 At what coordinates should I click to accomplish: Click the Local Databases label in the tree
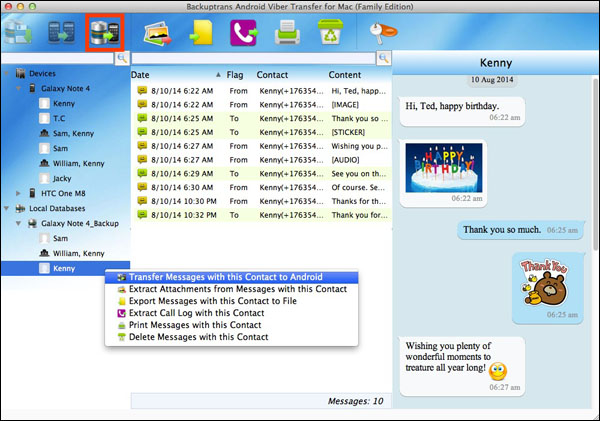click(57, 209)
